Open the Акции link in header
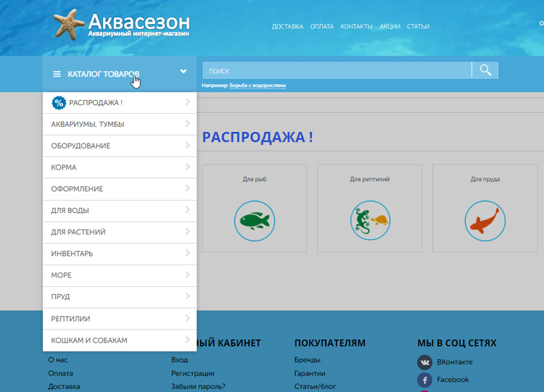Viewport: 544px width, 392px height. (x=390, y=27)
